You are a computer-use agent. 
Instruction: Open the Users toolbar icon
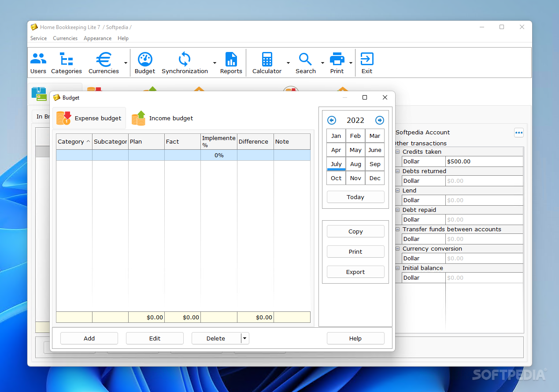[38, 63]
